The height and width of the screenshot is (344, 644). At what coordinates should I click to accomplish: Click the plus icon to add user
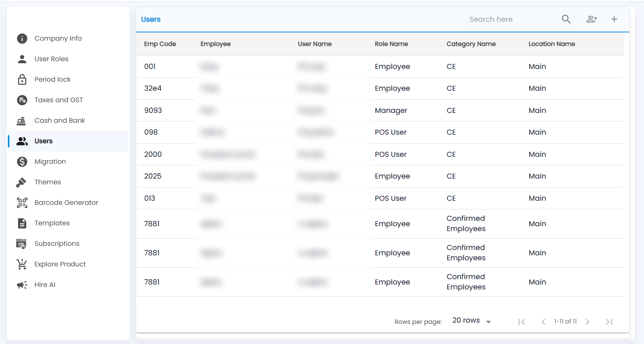(614, 19)
